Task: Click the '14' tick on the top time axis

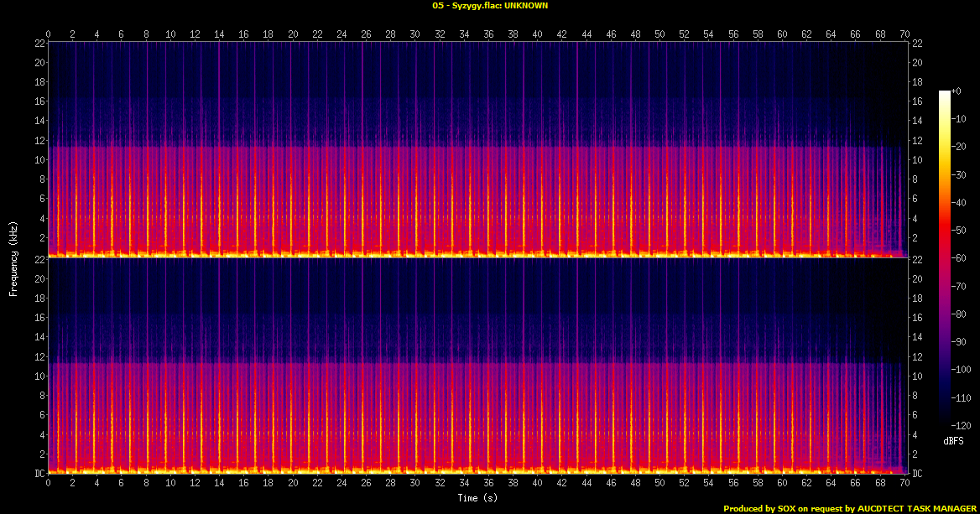Action: 219,34
